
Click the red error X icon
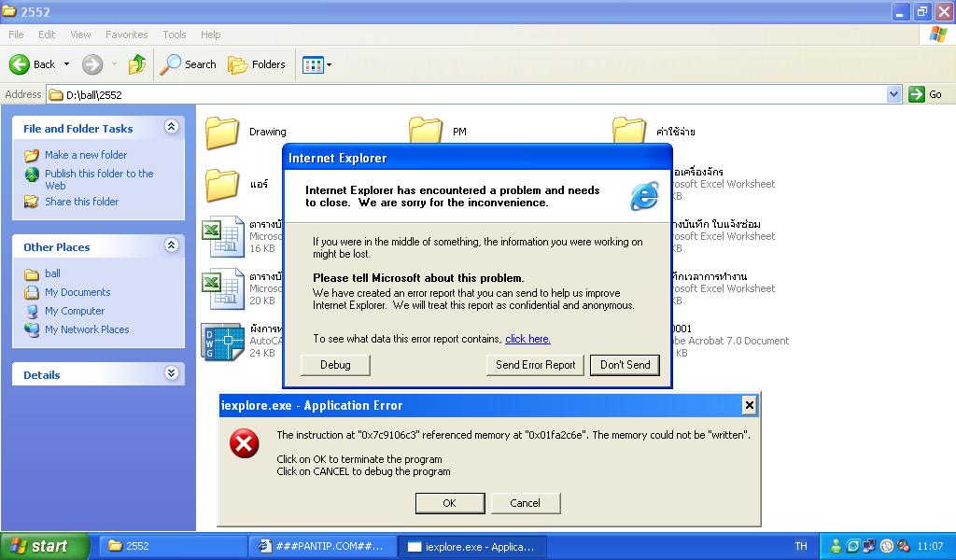[244, 443]
